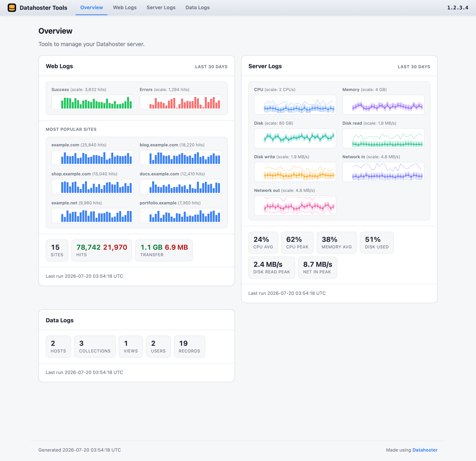Click the Network in line chart

point(383,172)
